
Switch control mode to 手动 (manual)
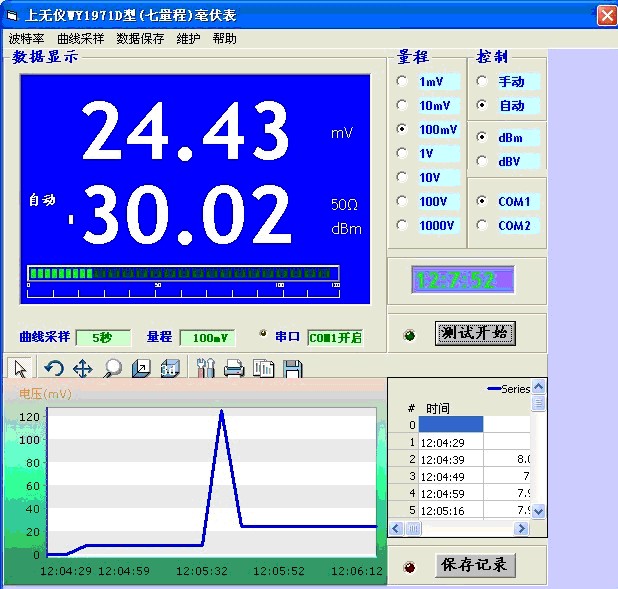tap(482, 81)
